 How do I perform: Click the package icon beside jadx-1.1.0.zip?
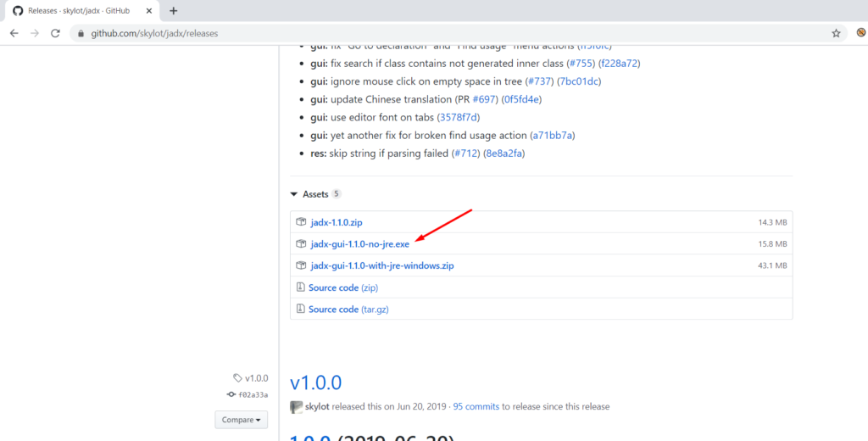coord(301,222)
